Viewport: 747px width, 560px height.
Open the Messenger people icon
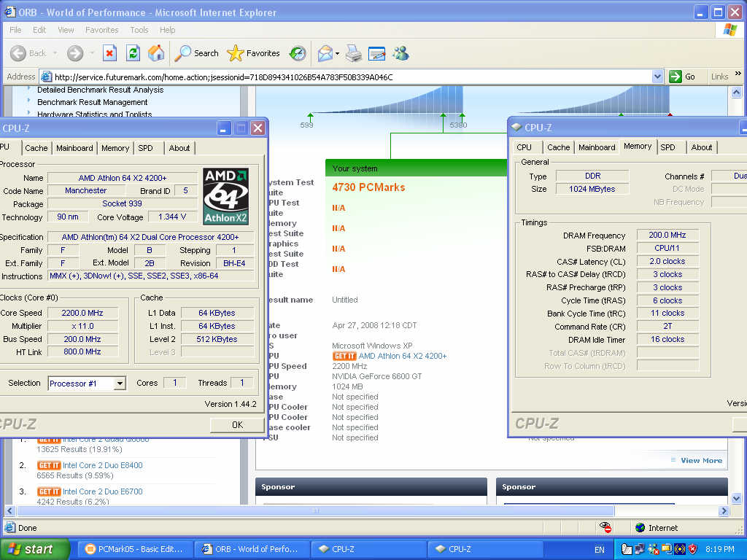[x=400, y=53]
